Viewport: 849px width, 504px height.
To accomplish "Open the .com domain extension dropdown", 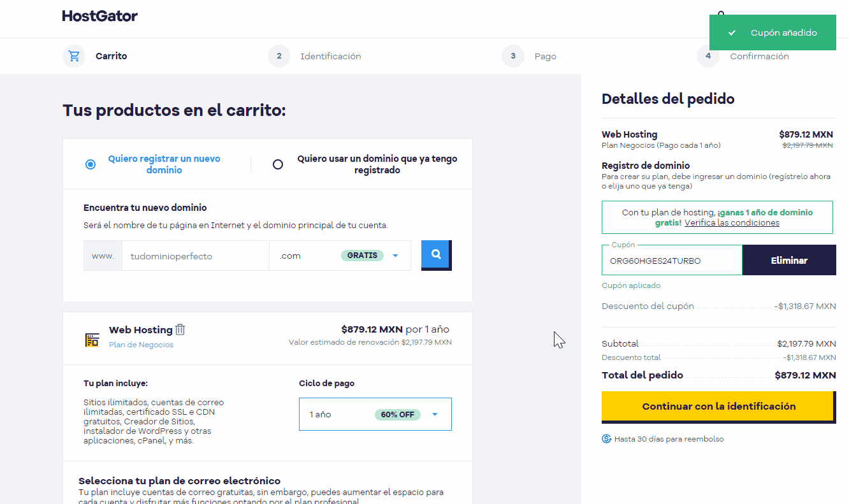I will (340, 256).
